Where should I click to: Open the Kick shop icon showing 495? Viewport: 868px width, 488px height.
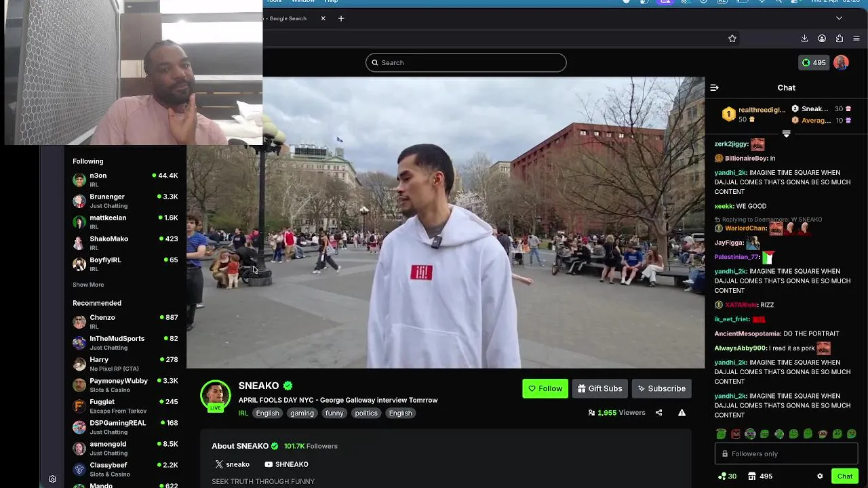point(759,476)
